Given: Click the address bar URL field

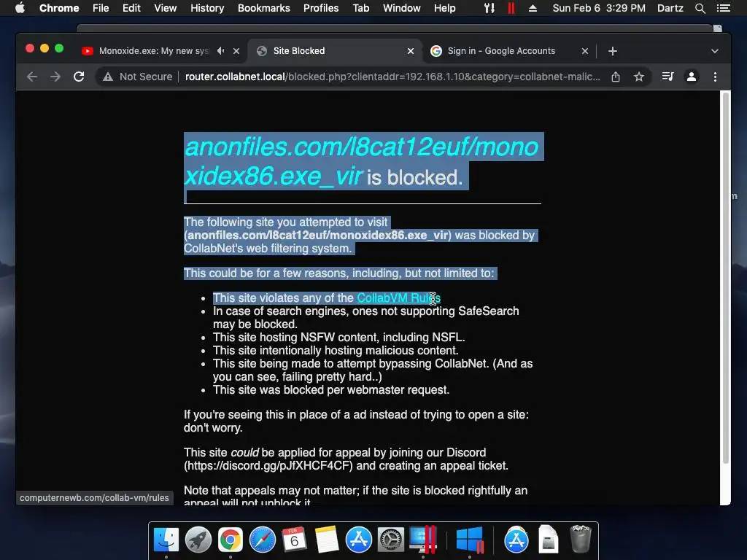Looking at the screenshot, I should [x=392, y=77].
